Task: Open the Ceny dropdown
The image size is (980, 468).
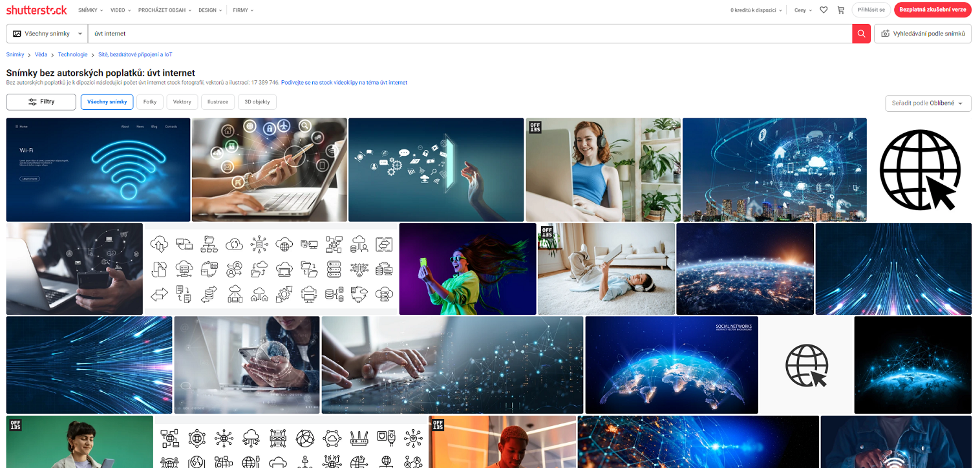Action: [802, 10]
